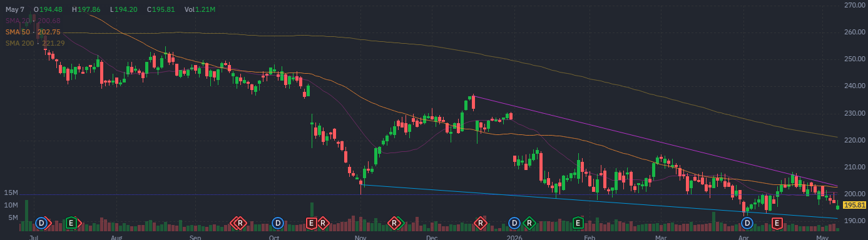
Task: Click the Nov label on time axis
Action: [360, 237]
